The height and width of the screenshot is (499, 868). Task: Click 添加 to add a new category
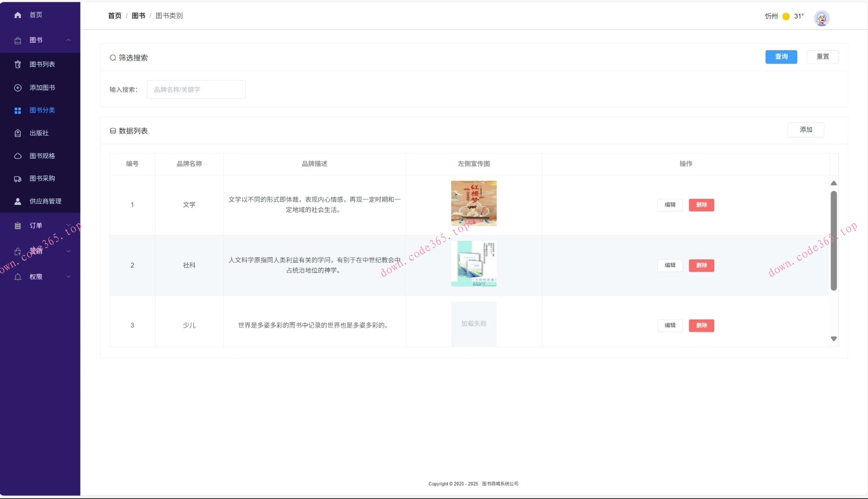(x=806, y=130)
